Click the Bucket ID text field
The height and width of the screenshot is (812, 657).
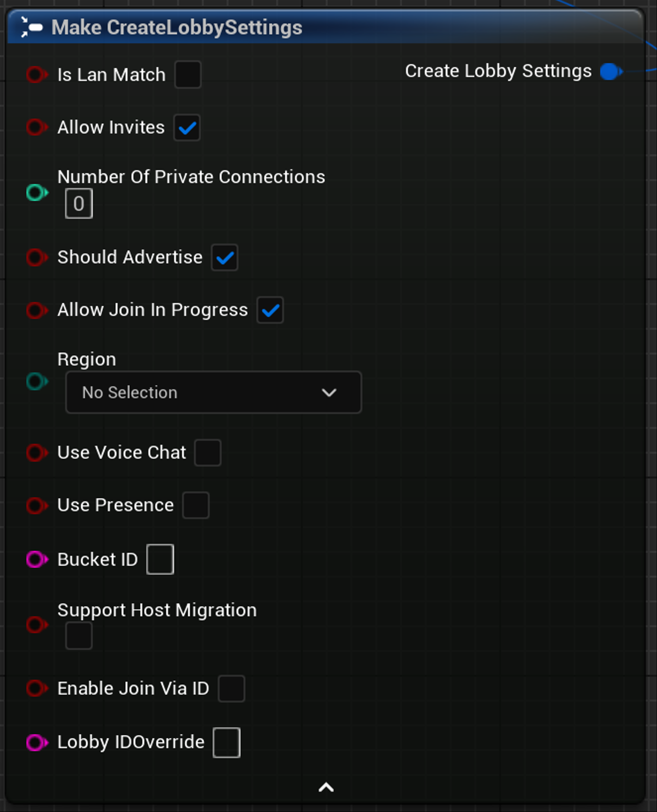click(x=160, y=559)
